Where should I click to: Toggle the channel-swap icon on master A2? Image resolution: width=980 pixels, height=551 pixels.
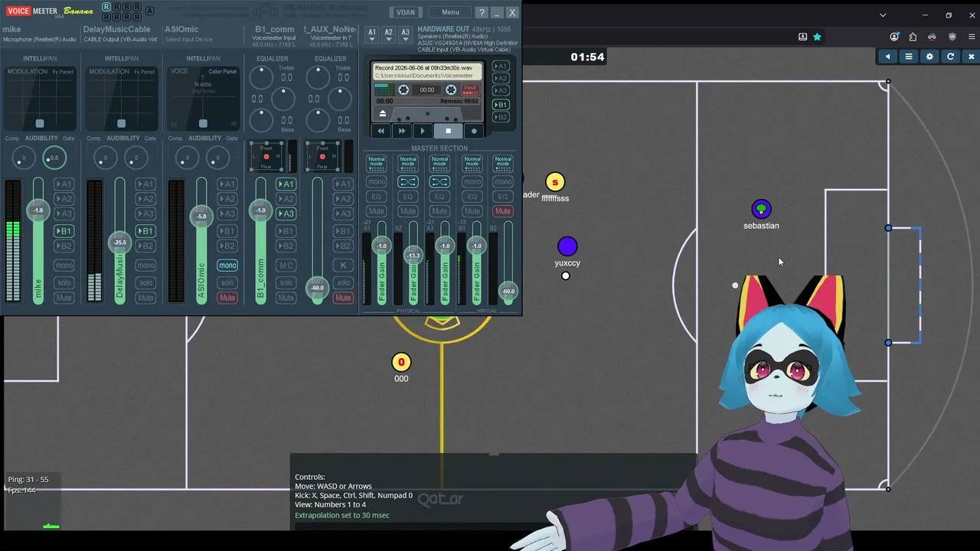(408, 181)
